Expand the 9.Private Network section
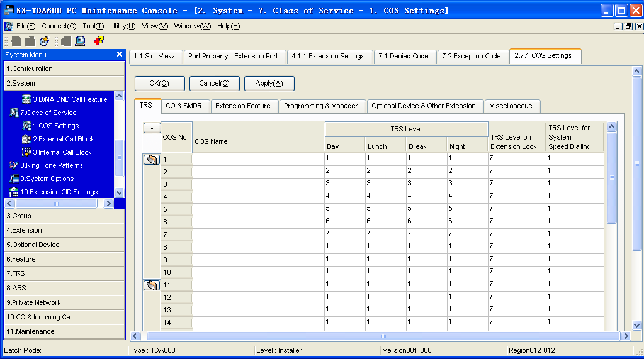This screenshot has height=359, width=644. coord(64,302)
